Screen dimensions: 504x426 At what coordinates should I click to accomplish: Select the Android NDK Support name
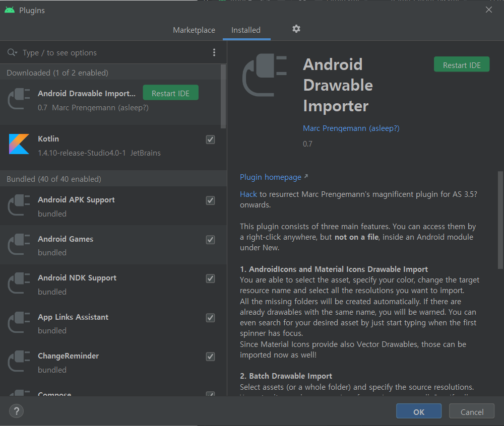click(x=77, y=277)
